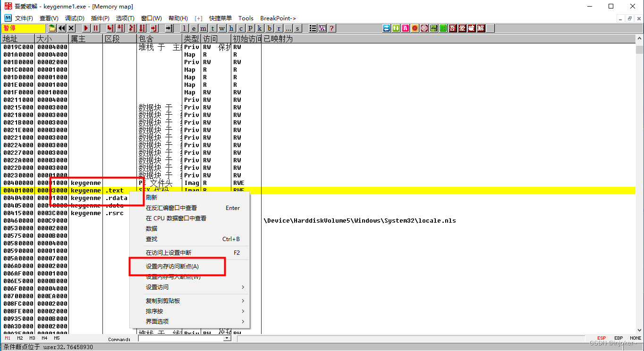Click the red circle record plugin icon
This screenshot has width=644, height=351.
(415, 28)
